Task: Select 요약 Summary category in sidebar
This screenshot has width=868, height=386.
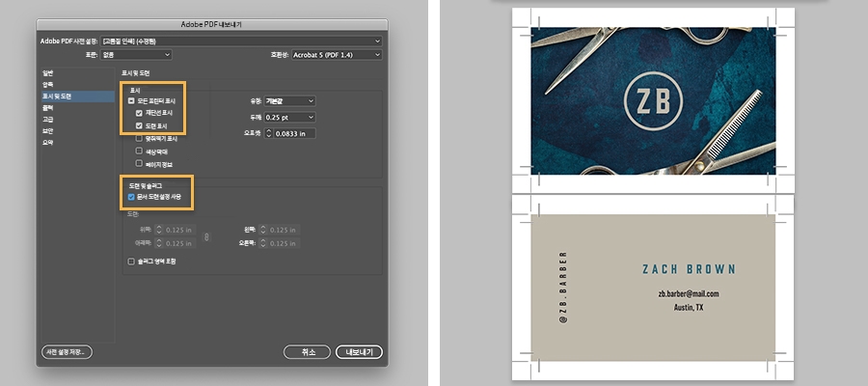Action: pyautogui.click(x=78, y=143)
